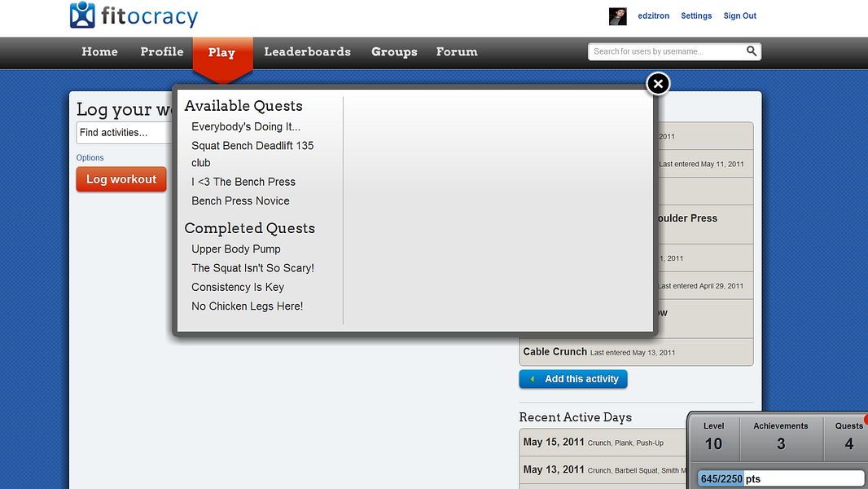This screenshot has height=489, width=868.
Task: Navigate to Groups
Action: pyautogui.click(x=394, y=51)
